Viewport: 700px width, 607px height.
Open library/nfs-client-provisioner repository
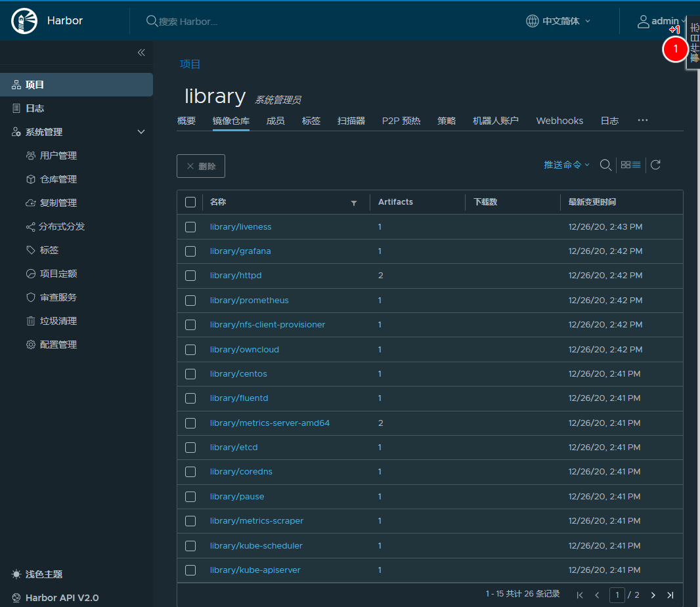267,325
